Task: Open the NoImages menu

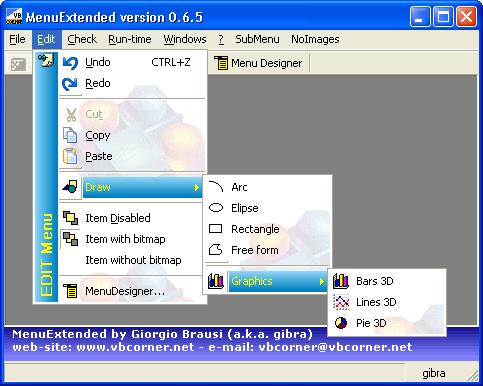Action: point(315,39)
